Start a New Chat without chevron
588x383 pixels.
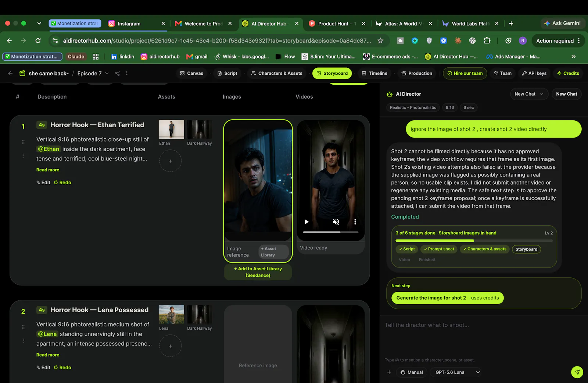[566, 94]
